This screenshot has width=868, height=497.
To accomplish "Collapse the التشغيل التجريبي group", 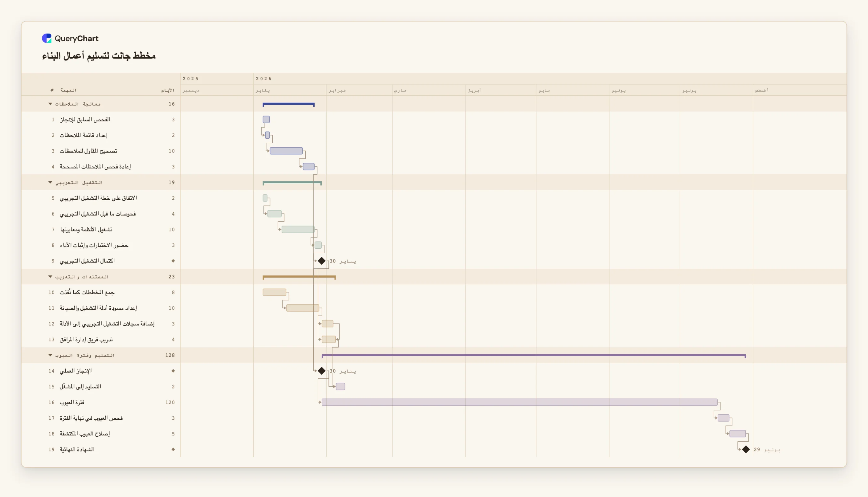I will (50, 182).
